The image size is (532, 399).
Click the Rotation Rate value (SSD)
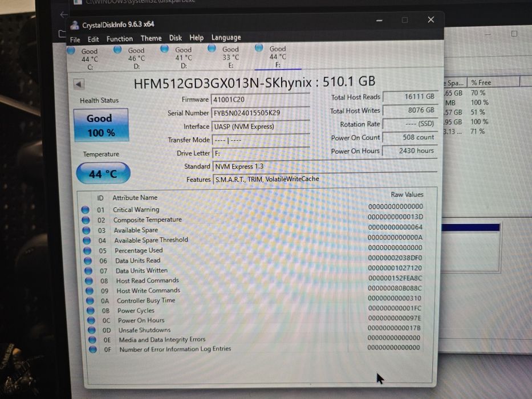pyautogui.click(x=410, y=124)
